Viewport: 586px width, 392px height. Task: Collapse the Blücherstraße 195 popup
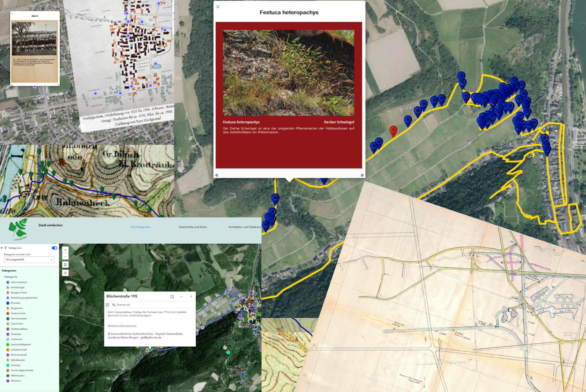181,296
